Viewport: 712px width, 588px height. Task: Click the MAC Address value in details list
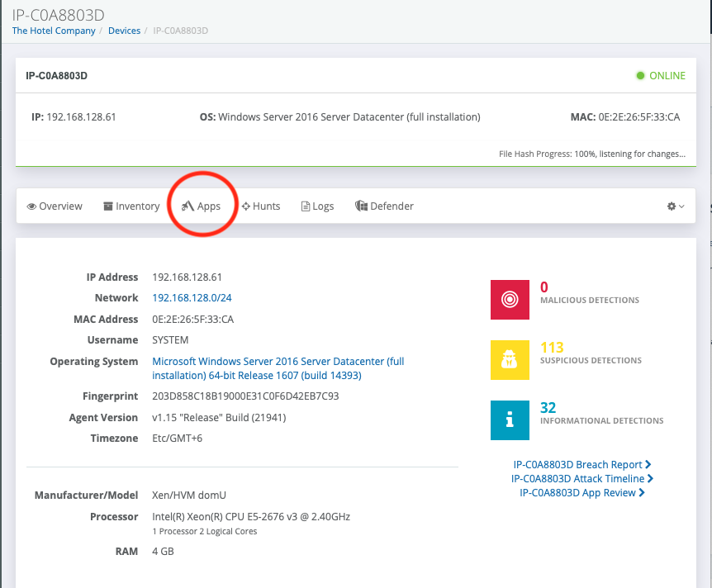193,320
